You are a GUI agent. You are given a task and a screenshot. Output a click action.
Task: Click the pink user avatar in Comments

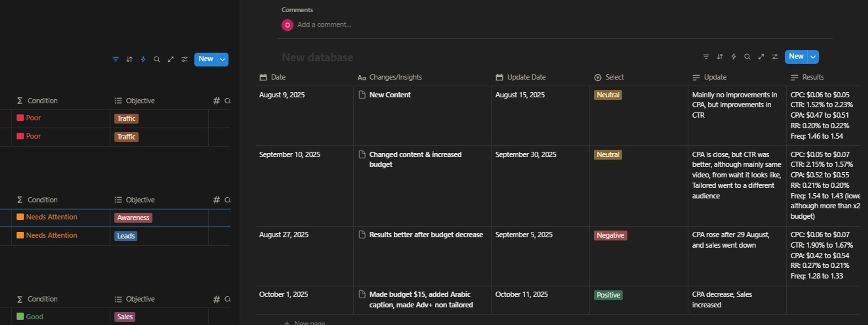pyautogui.click(x=287, y=25)
